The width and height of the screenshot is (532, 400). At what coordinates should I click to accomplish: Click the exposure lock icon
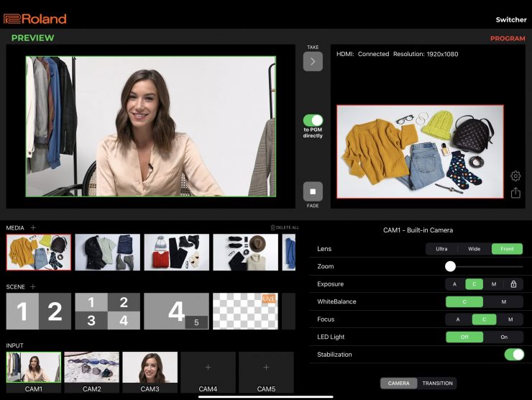(513, 284)
